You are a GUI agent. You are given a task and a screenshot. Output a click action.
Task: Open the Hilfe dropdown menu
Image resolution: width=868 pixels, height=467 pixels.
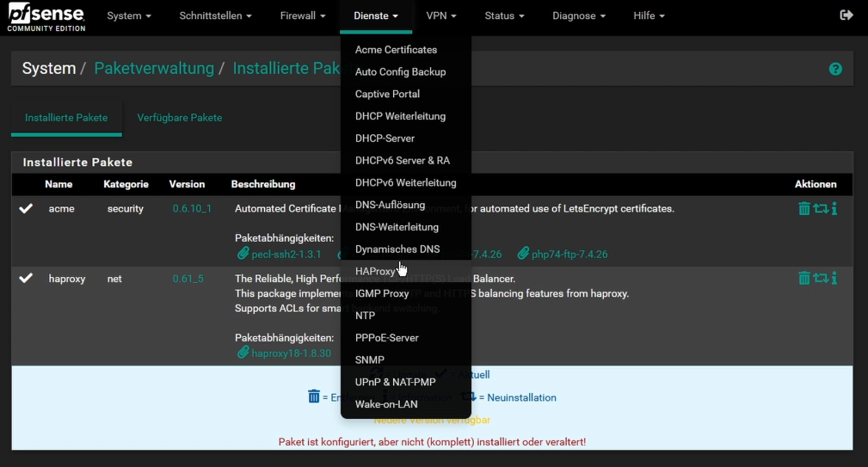[x=649, y=15]
